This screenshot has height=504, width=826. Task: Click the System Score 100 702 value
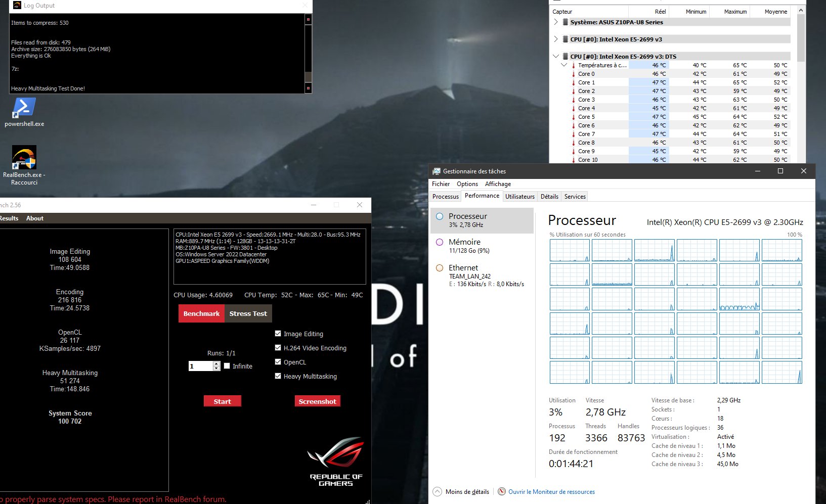(x=70, y=421)
